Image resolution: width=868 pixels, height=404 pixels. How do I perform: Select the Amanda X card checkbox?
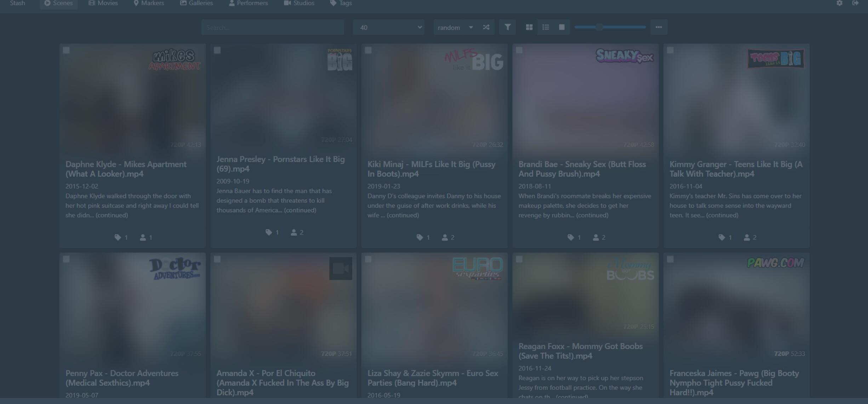[x=217, y=259]
